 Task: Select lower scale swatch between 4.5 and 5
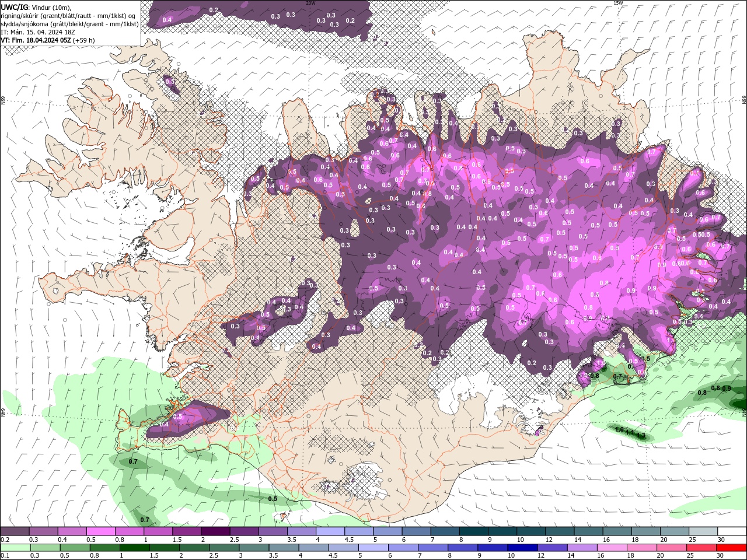pos(344,548)
